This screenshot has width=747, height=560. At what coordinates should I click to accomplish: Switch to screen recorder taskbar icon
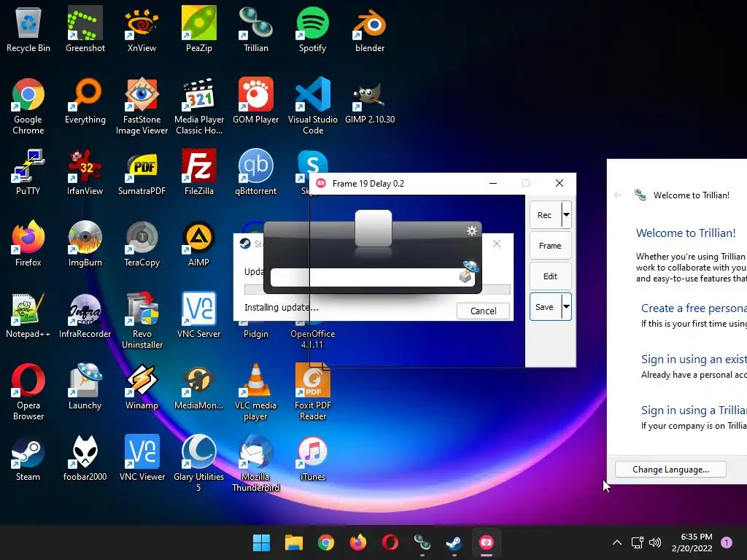(486, 542)
